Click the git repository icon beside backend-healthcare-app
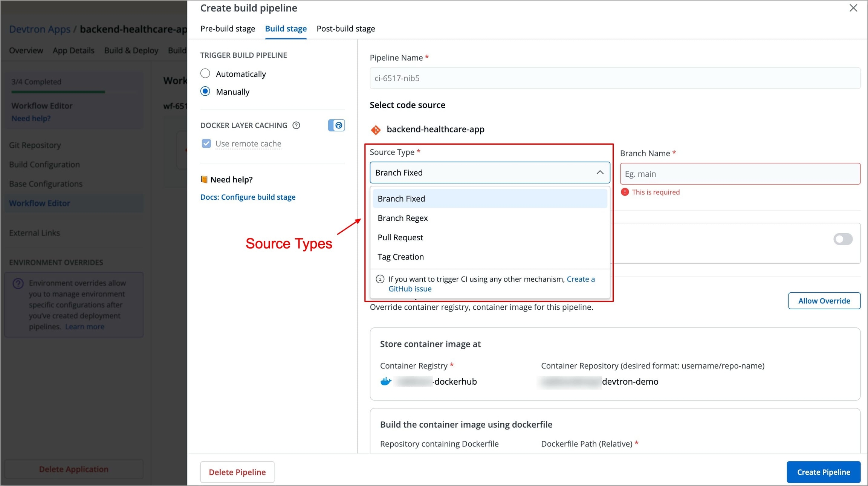 click(x=376, y=130)
